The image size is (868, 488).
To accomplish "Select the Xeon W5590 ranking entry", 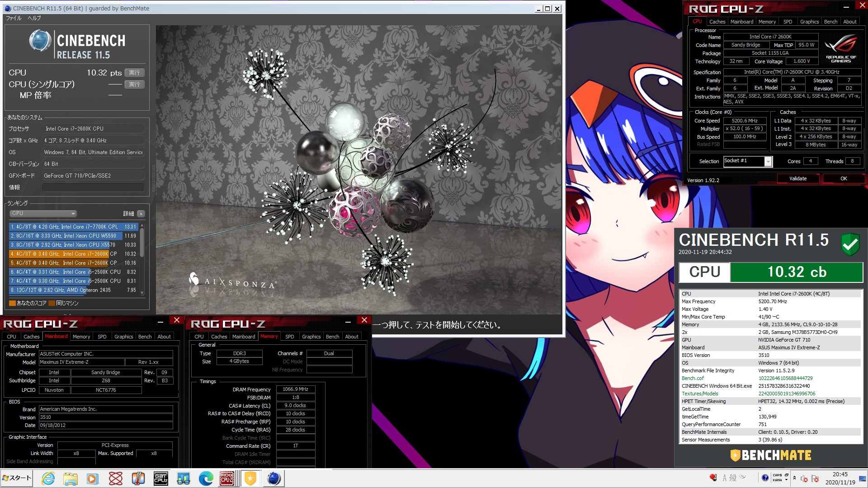I will click(x=73, y=236).
